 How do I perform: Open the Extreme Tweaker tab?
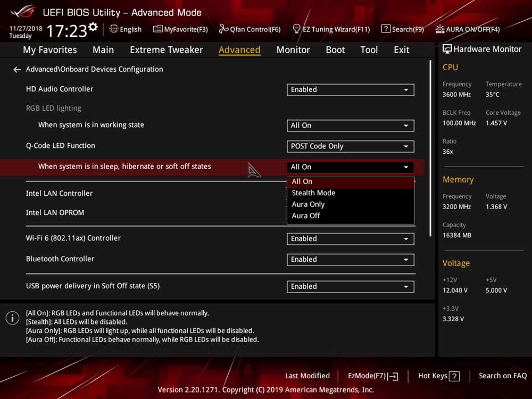click(166, 50)
